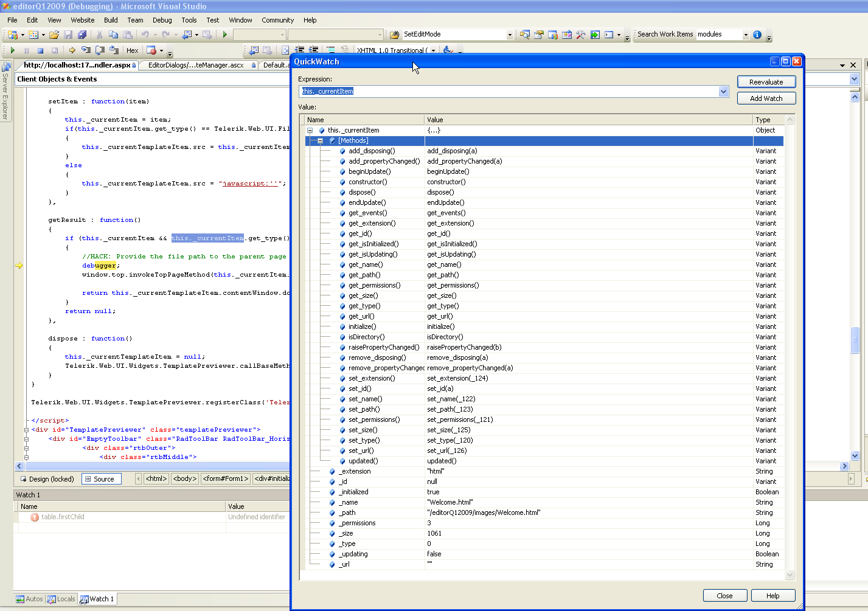Click the Reevaluate button
868x611 pixels.
(x=766, y=82)
